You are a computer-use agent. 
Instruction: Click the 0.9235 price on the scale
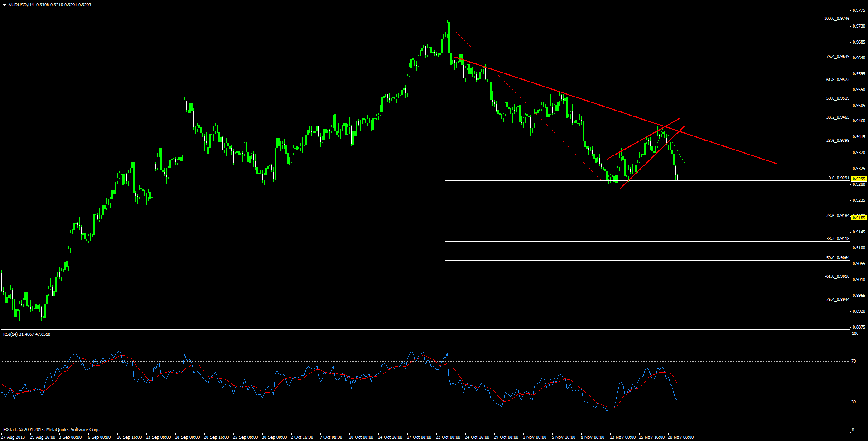(859, 200)
